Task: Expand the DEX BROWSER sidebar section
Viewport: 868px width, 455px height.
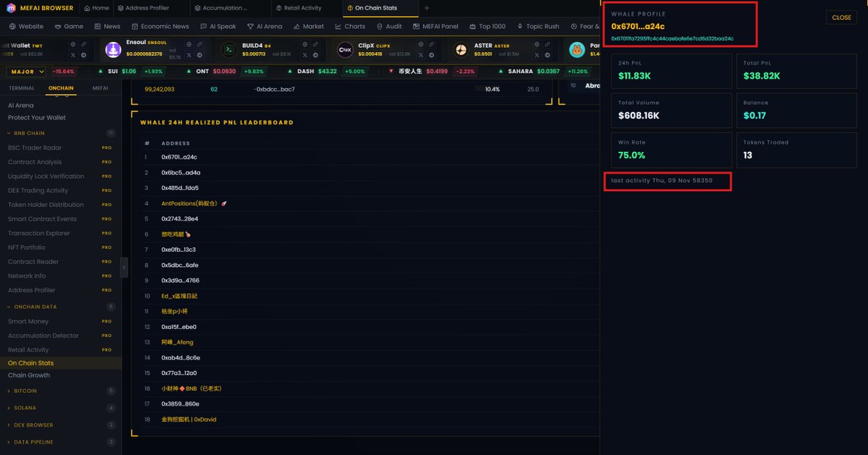Action: [61, 425]
